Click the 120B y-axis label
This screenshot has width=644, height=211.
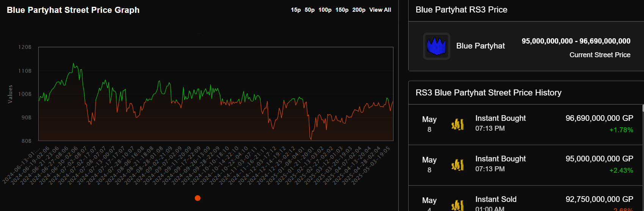click(x=25, y=47)
